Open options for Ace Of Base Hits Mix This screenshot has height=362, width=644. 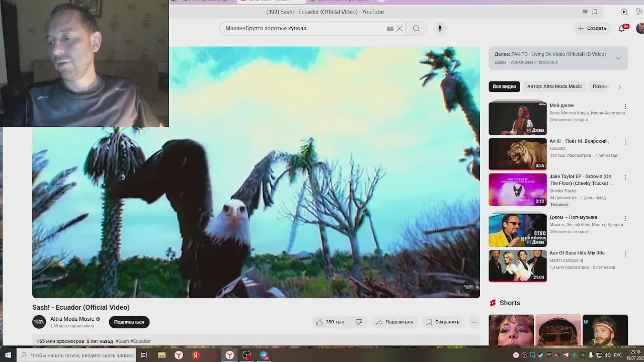[625, 254]
